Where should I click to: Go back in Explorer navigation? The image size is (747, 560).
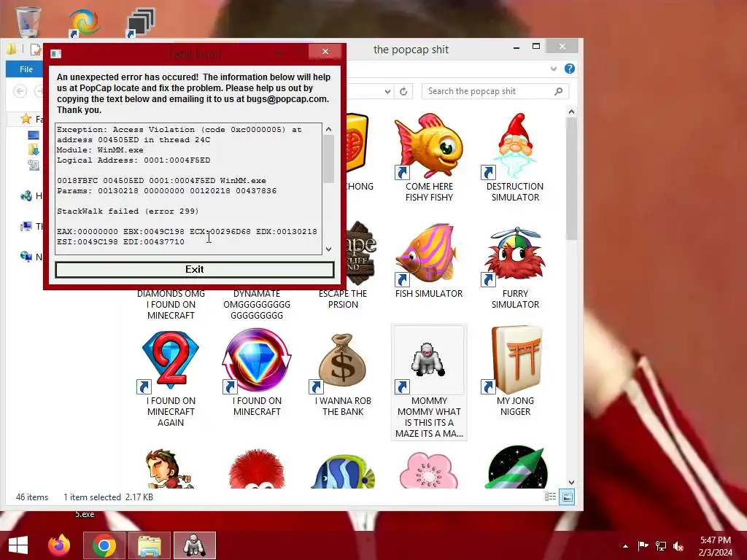(x=20, y=91)
